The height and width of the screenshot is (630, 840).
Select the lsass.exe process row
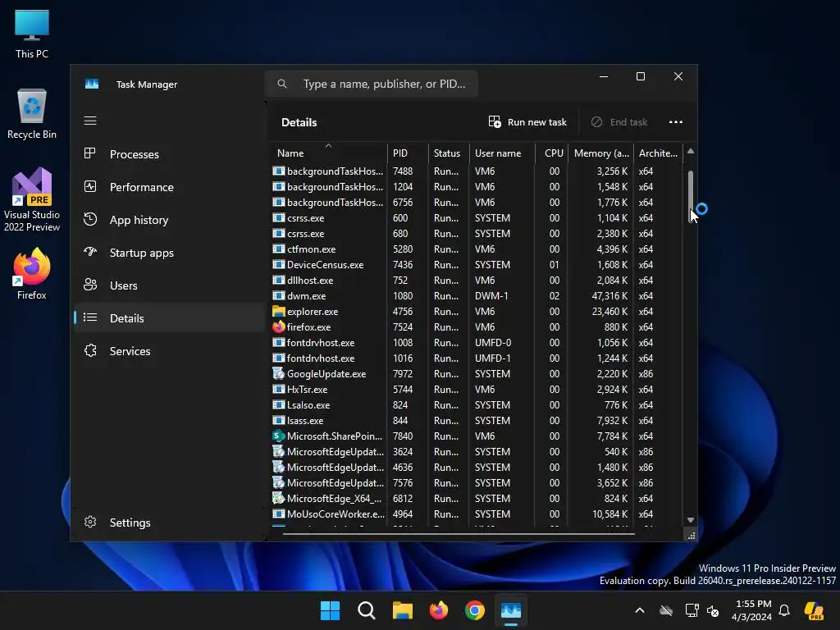pyautogui.click(x=477, y=421)
